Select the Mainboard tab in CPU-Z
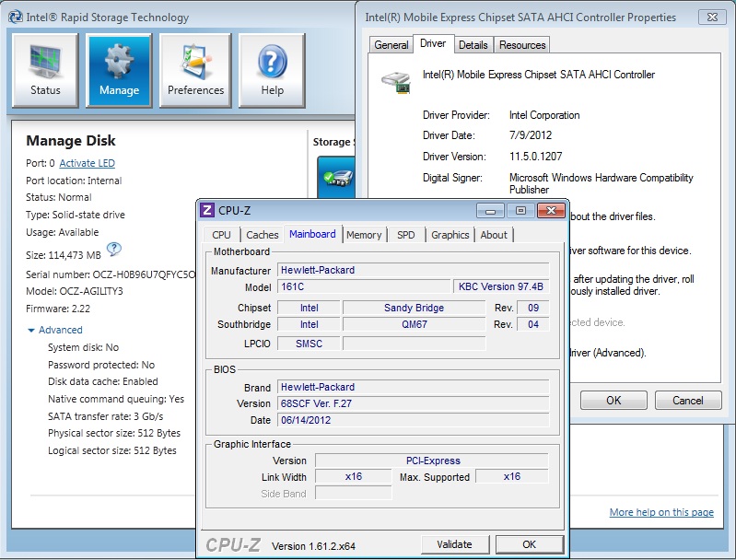 point(312,234)
